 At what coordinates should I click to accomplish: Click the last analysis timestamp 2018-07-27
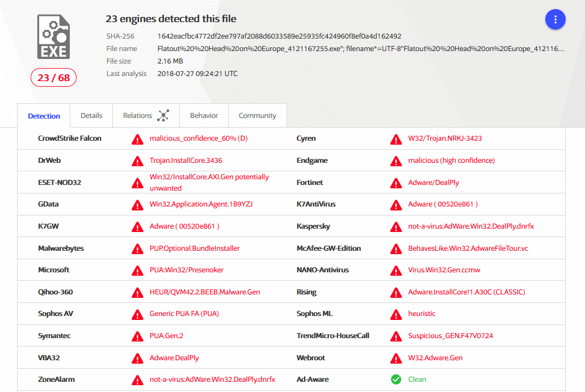tap(197, 74)
